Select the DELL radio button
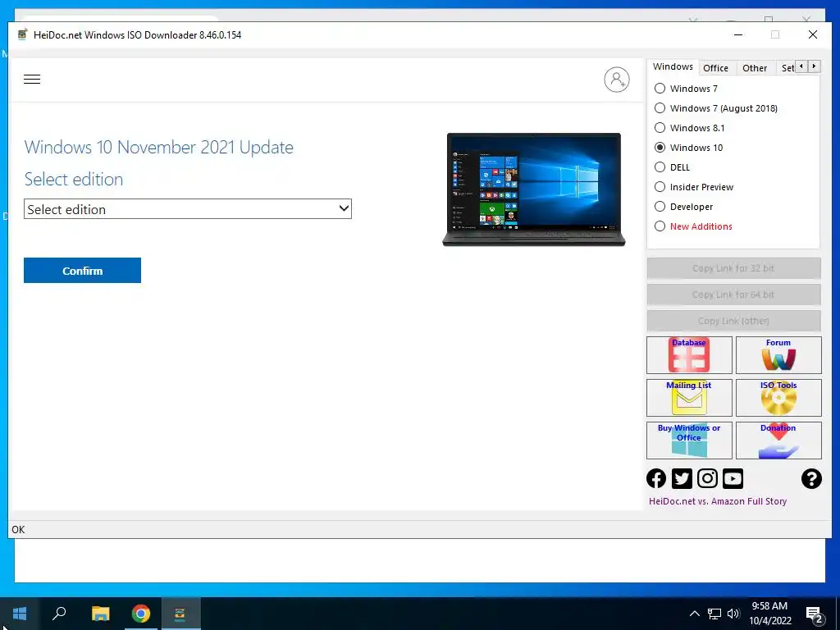Viewport: 840px width, 630px height. click(x=660, y=167)
